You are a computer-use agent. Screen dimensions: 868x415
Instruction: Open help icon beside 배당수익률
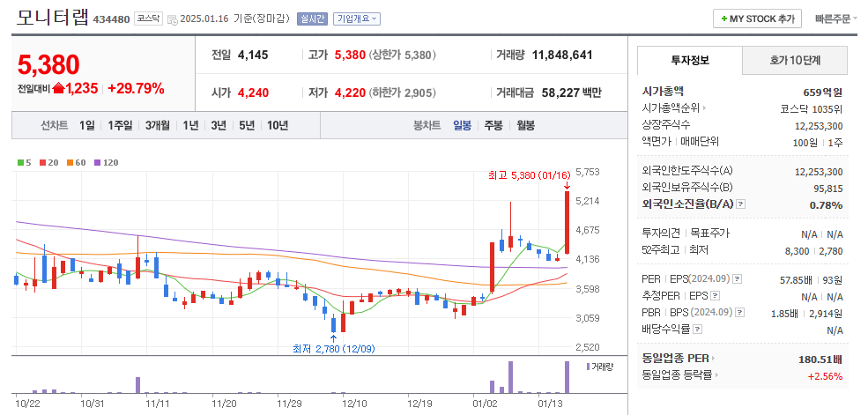698,330
